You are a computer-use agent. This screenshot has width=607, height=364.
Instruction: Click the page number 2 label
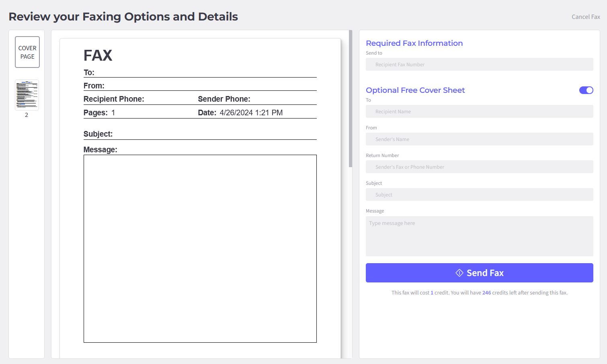pyautogui.click(x=27, y=115)
